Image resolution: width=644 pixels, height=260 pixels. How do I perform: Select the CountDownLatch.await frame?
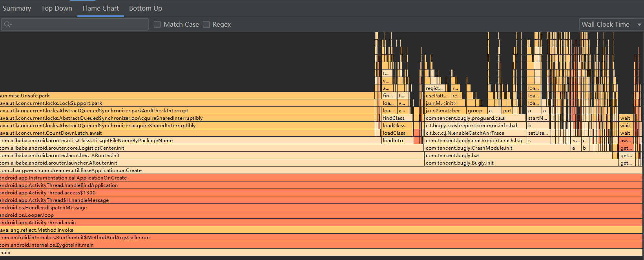pos(187,133)
